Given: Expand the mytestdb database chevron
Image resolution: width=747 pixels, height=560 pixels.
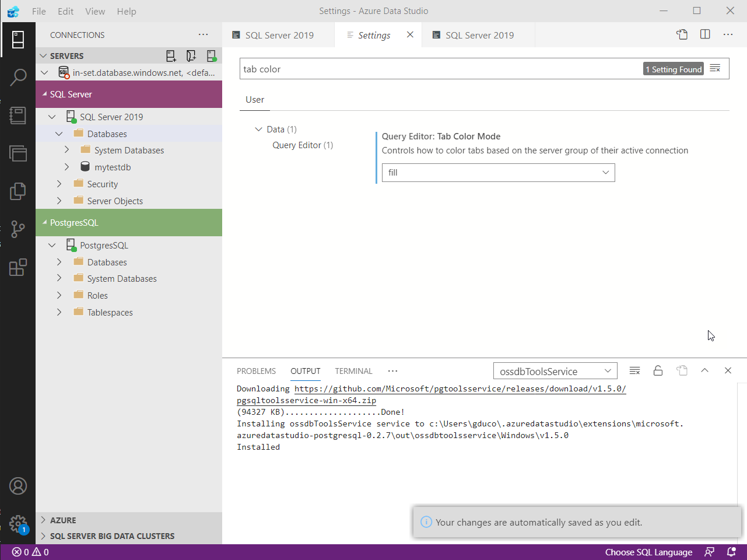Looking at the screenshot, I should coord(66,167).
